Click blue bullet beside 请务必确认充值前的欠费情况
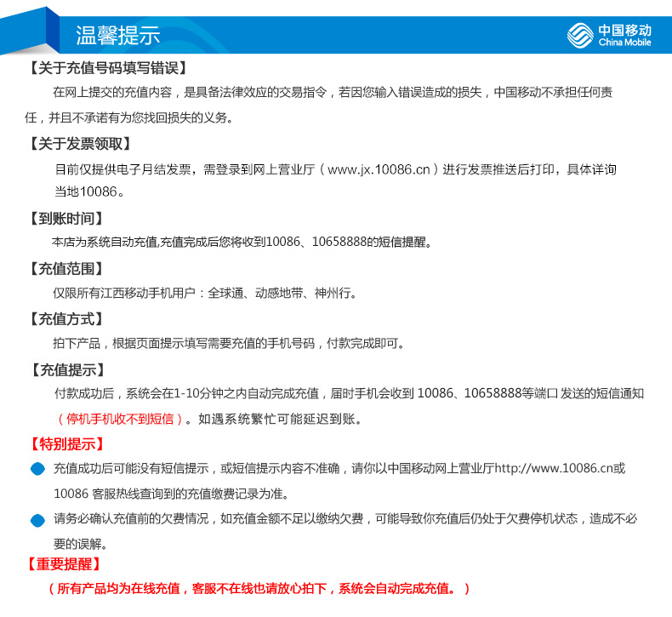672x617 pixels. tap(37, 521)
